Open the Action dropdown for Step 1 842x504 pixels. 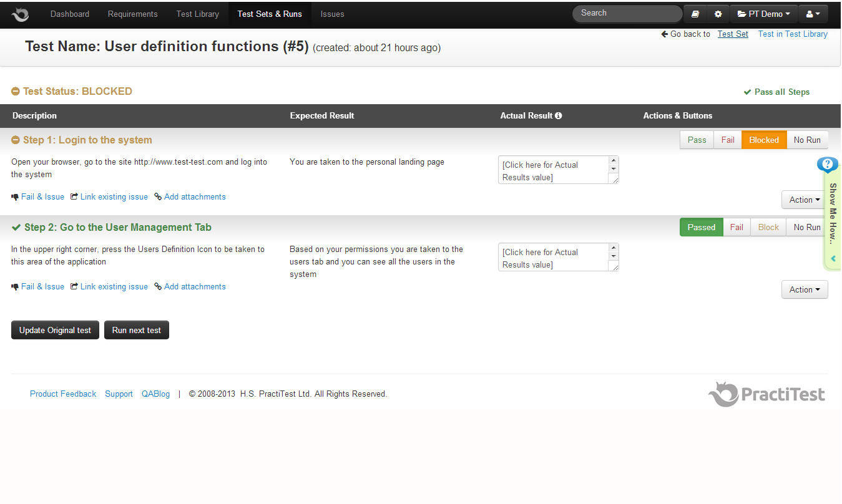tap(804, 200)
